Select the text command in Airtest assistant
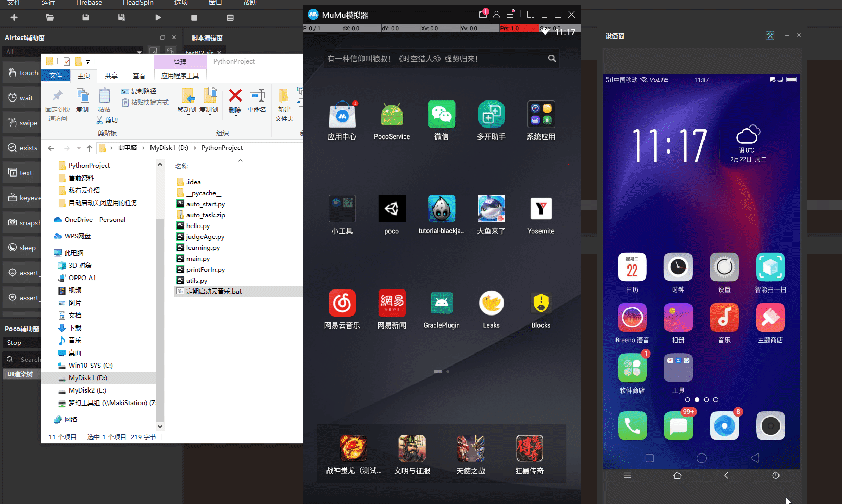 click(22, 173)
